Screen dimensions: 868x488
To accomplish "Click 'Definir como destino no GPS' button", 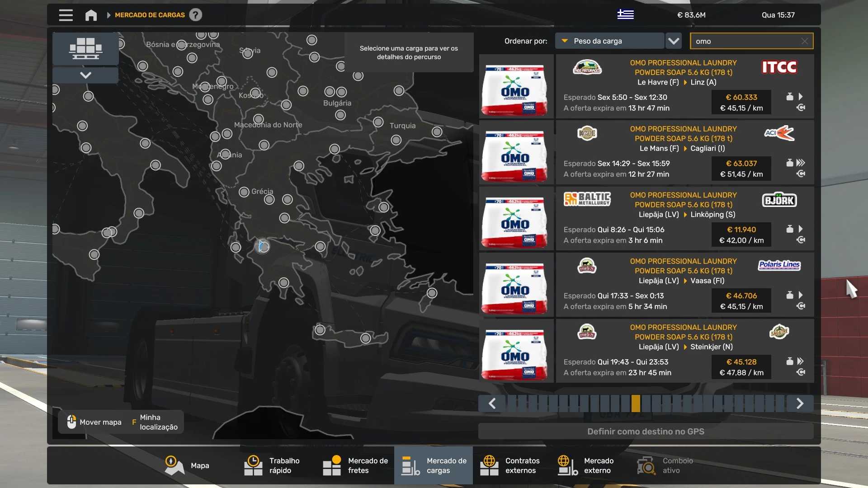I will click(x=646, y=432).
